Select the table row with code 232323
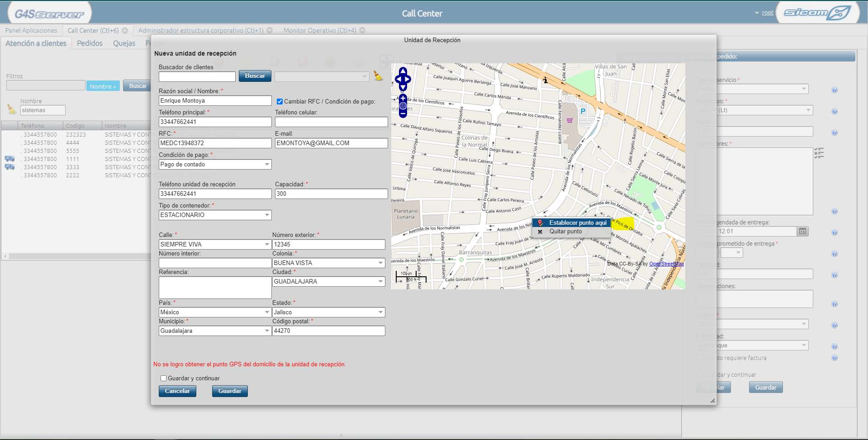The height and width of the screenshot is (440, 868). pos(76,135)
